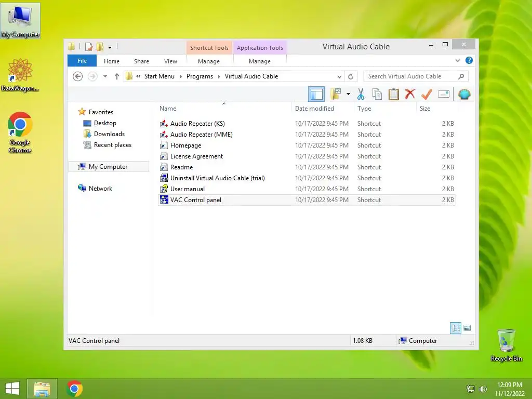Open the dropdown arrow beside folder options icon
532x399 pixels.
(348, 94)
